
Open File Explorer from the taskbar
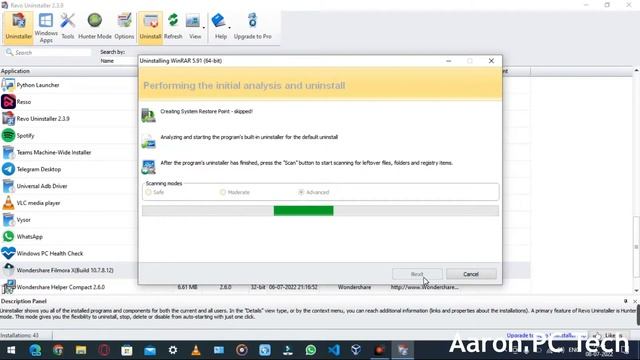[x=81, y=350]
